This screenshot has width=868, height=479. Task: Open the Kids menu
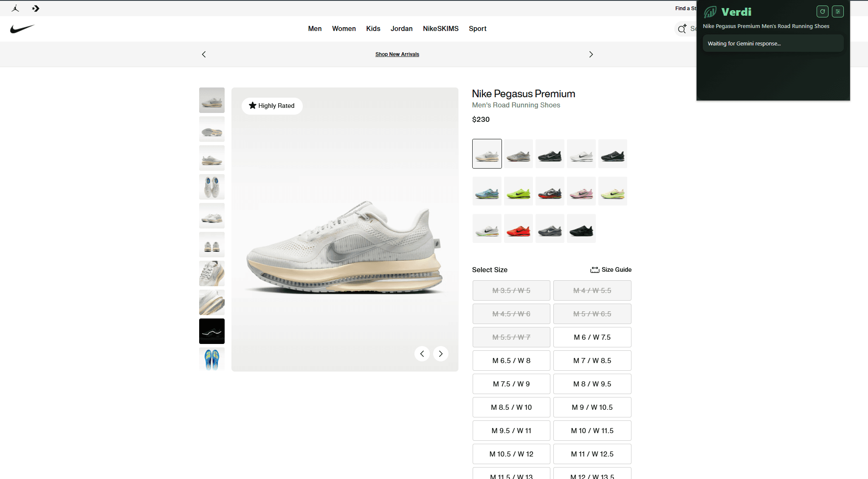(373, 28)
